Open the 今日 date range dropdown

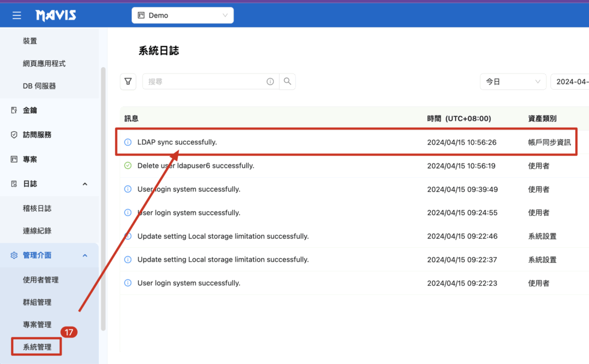(513, 82)
